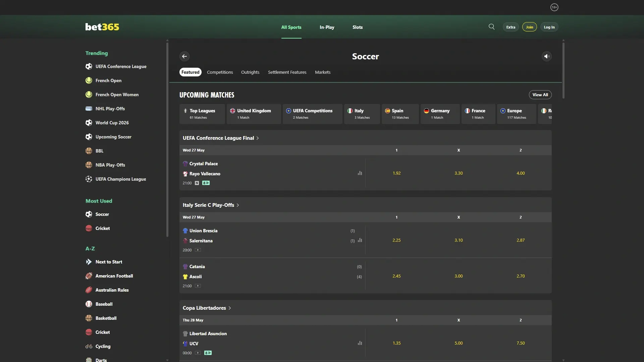Image resolution: width=644 pixels, height=362 pixels.
Task: Select the Markets tab
Action: (x=323, y=72)
